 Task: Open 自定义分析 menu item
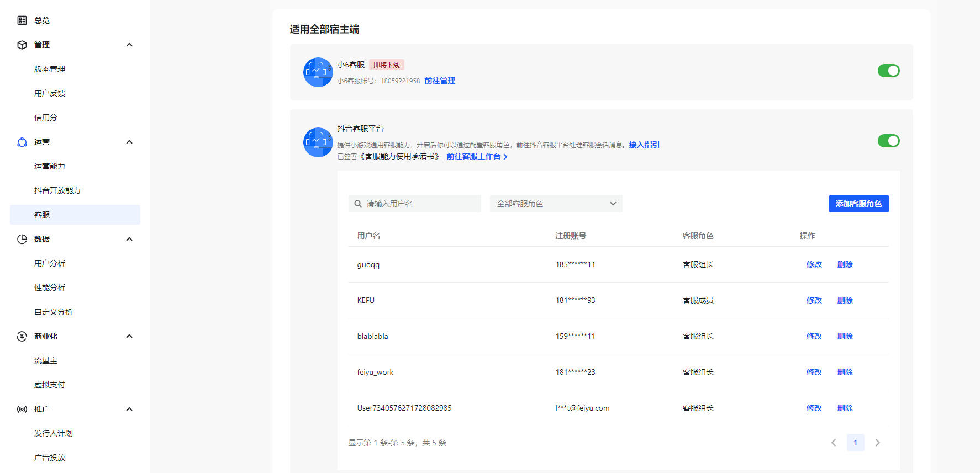(x=54, y=312)
